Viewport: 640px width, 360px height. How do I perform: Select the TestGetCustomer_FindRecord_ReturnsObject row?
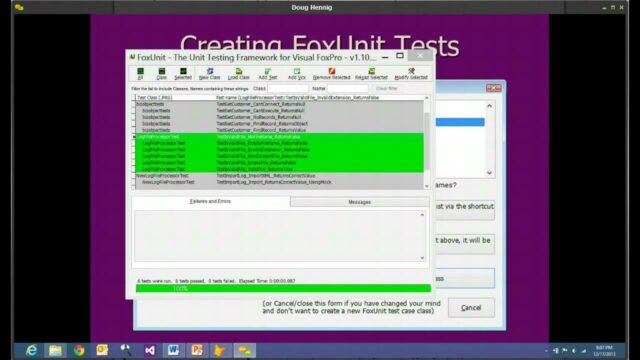click(279, 124)
